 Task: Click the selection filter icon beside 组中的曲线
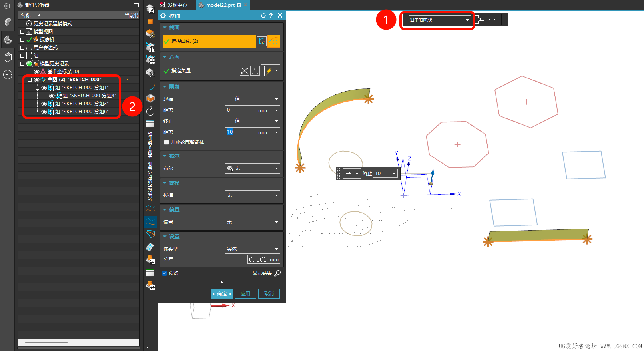tap(479, 20)
